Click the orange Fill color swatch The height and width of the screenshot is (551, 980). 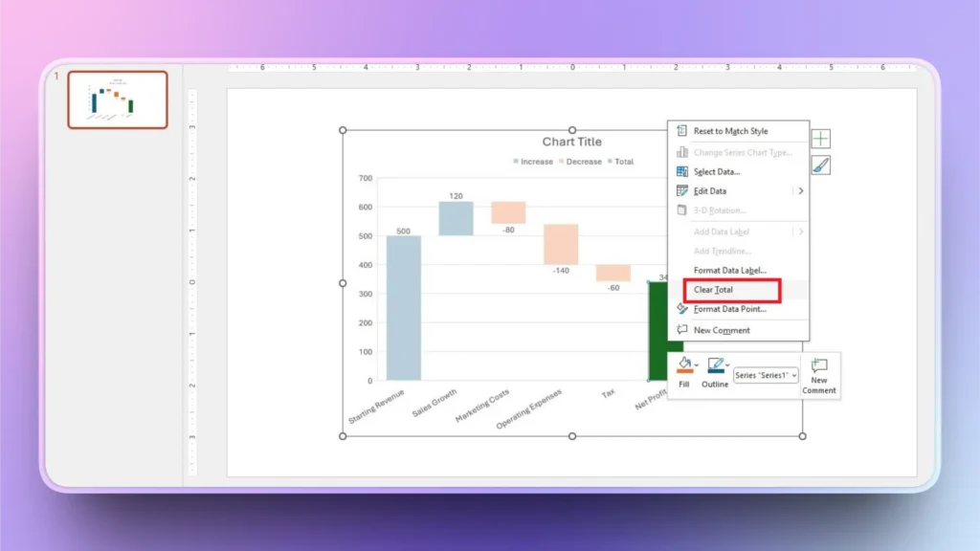(683, 371)
